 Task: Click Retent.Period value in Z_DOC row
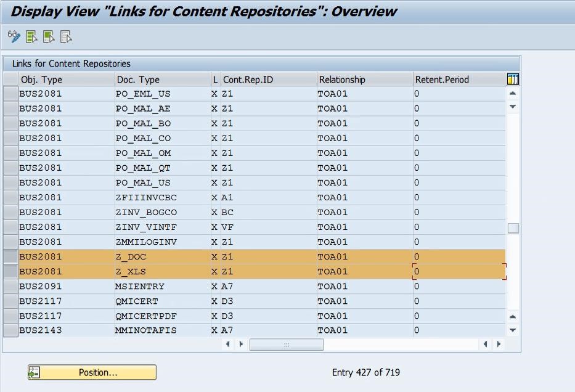coord(460,256)
